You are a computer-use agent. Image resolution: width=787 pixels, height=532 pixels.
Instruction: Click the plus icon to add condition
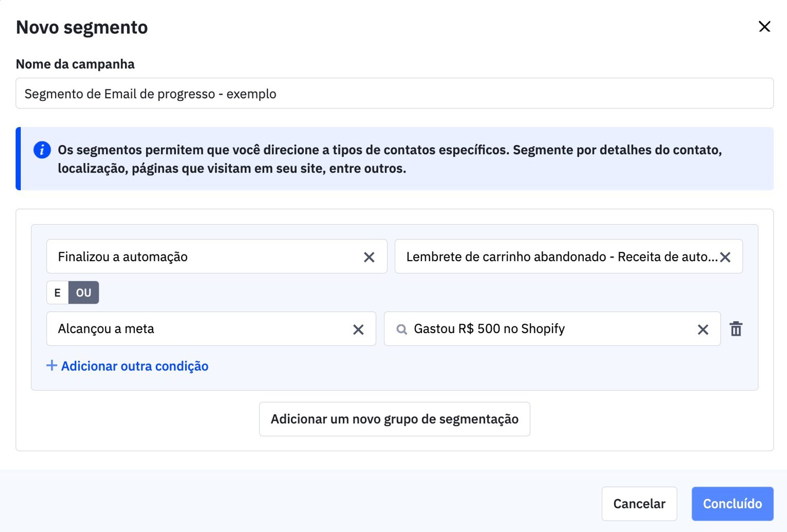coord(51,365)
